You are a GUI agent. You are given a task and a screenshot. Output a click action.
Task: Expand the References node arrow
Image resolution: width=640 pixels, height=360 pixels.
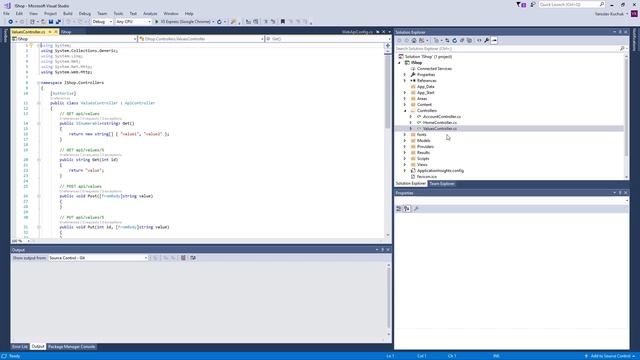405,81
